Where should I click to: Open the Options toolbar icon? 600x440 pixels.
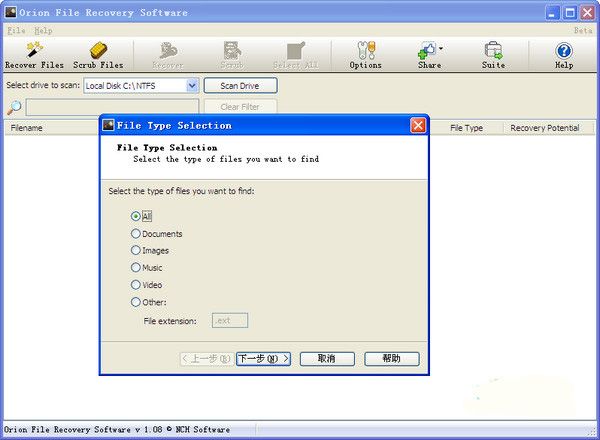tap(365, 50)
